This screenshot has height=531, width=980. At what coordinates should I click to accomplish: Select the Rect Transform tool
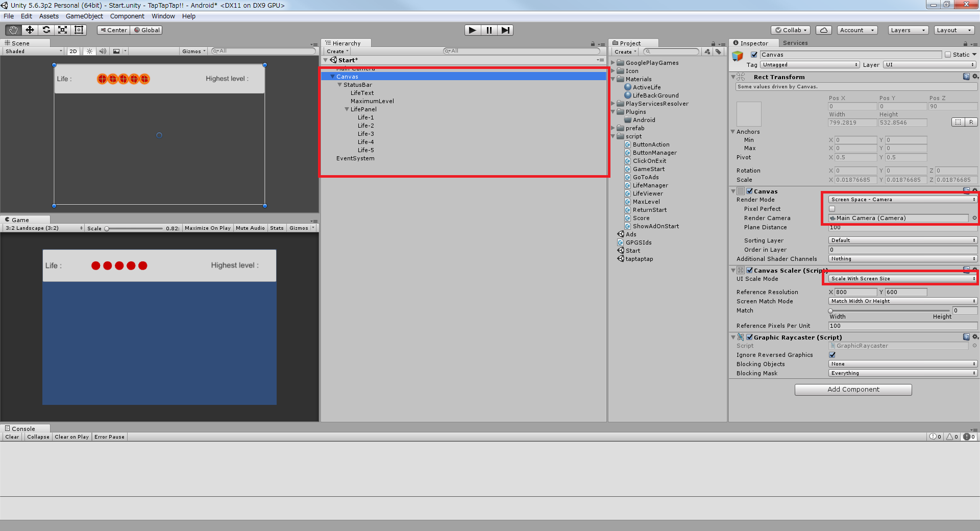tap(79, 30)
